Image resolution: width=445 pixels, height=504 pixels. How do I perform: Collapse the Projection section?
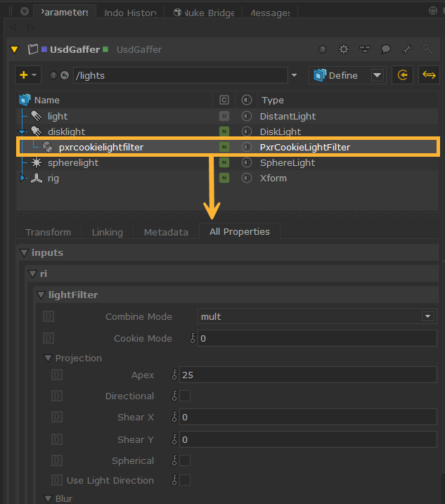49,358
